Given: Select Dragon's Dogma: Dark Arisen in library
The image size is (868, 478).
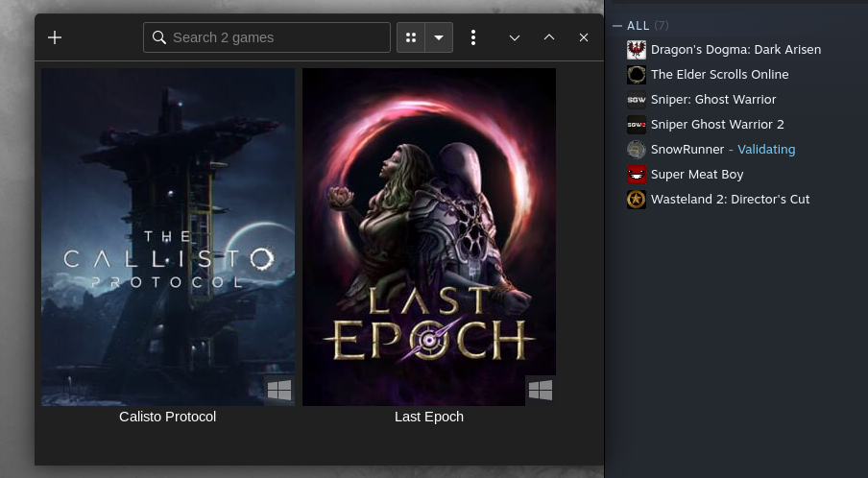Looking at the screenshot, I should click(735, 50).
